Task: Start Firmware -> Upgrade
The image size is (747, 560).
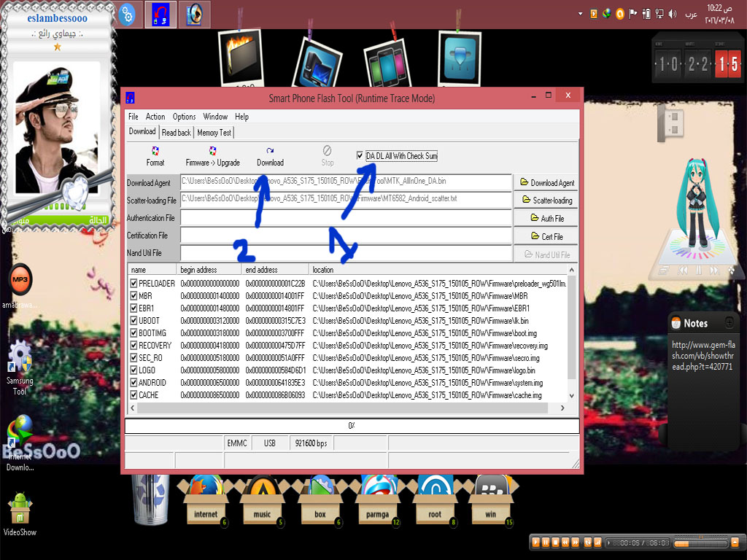Action: click(x=212, y=156)
